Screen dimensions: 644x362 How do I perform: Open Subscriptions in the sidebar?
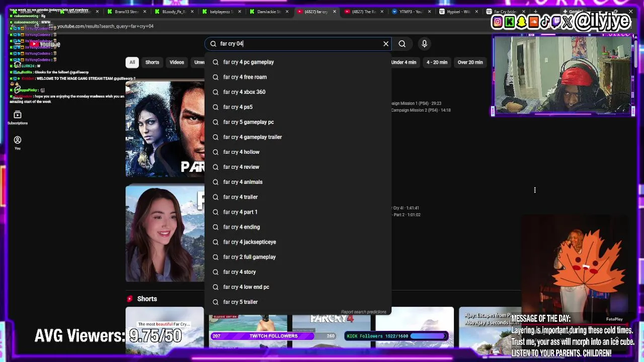(x=18, y=118)
